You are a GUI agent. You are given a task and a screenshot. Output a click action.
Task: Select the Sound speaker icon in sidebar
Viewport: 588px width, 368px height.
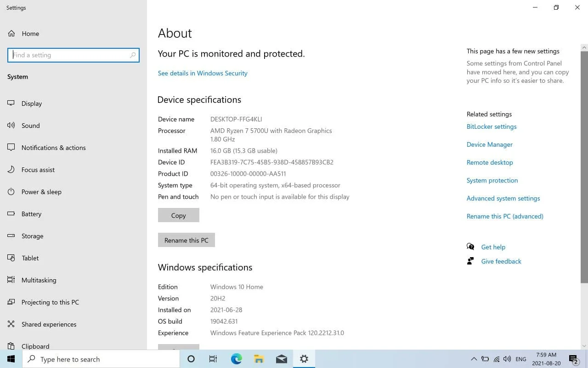click(x=11, y=126)
